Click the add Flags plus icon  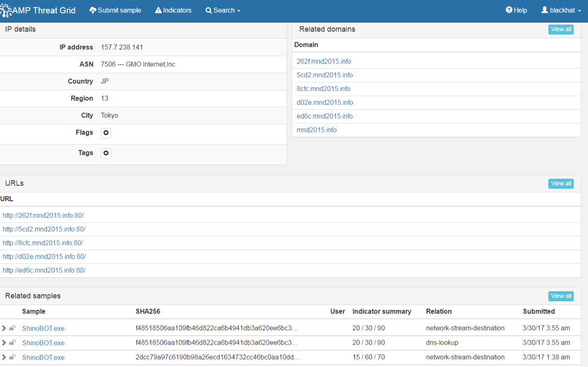106,133
